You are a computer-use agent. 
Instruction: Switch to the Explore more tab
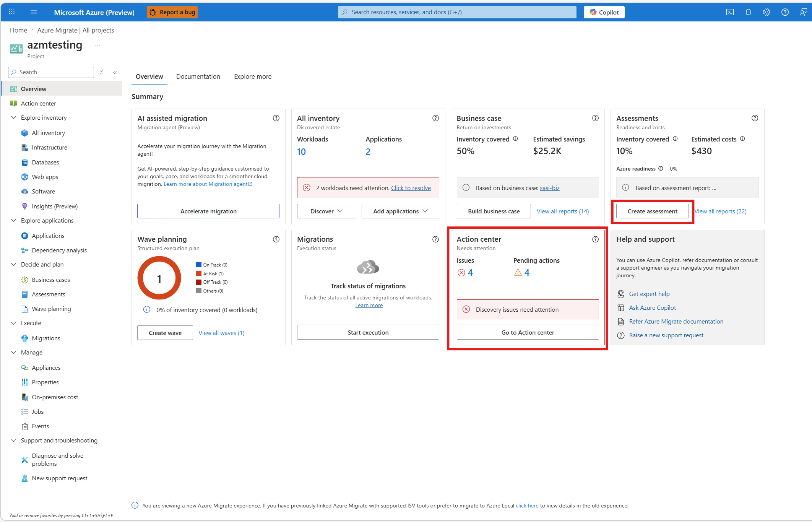253,76
